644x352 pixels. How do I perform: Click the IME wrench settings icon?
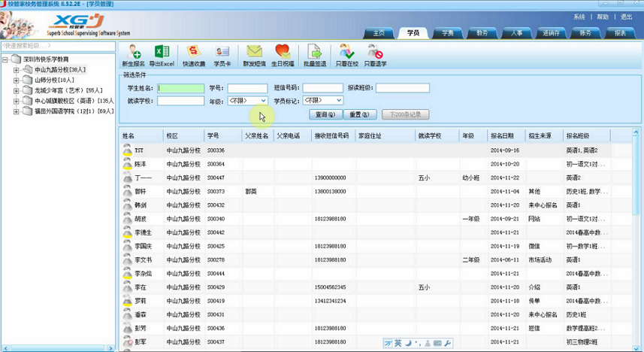coord(448,343)
